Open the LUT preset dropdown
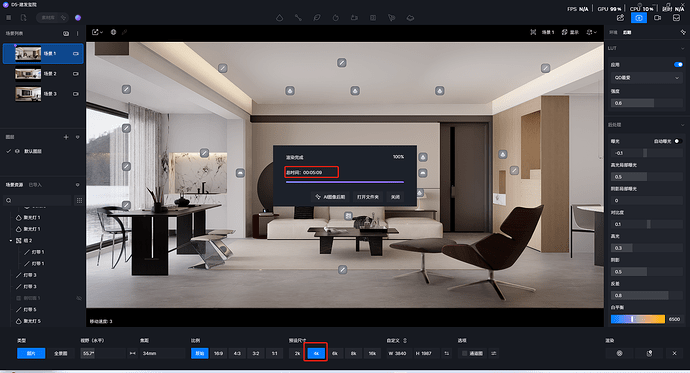Image resolution: width=690 pixels, height=373 pixels. coord(646,78)
